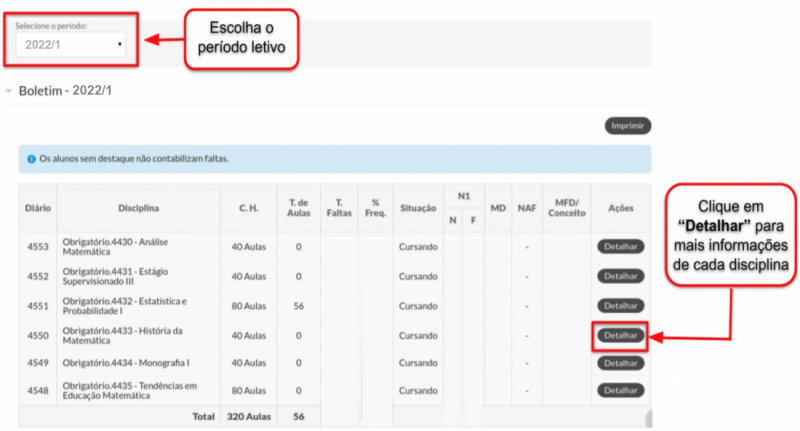Click the Imprimir button
The height and width of the screenshot is (431, 800).
tap(628, 125)
